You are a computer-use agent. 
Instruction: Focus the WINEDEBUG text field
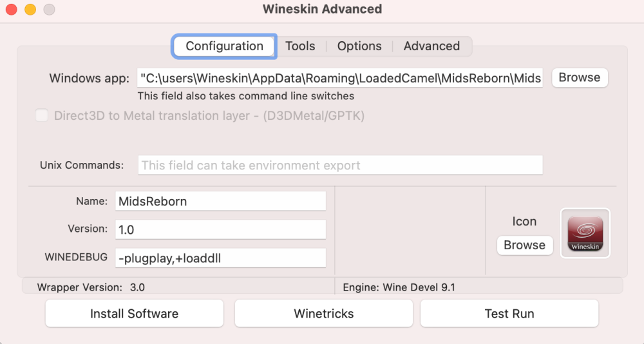[x=220, y=258]
